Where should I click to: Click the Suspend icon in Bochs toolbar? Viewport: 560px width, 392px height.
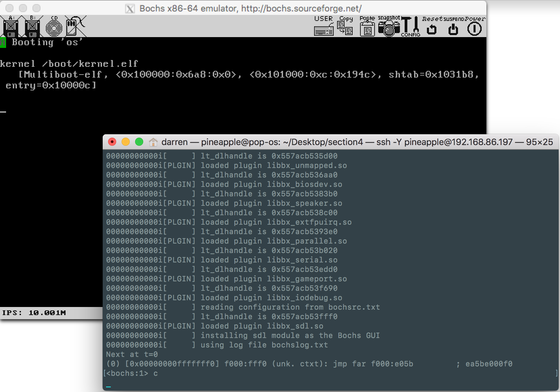pos(453,26)
